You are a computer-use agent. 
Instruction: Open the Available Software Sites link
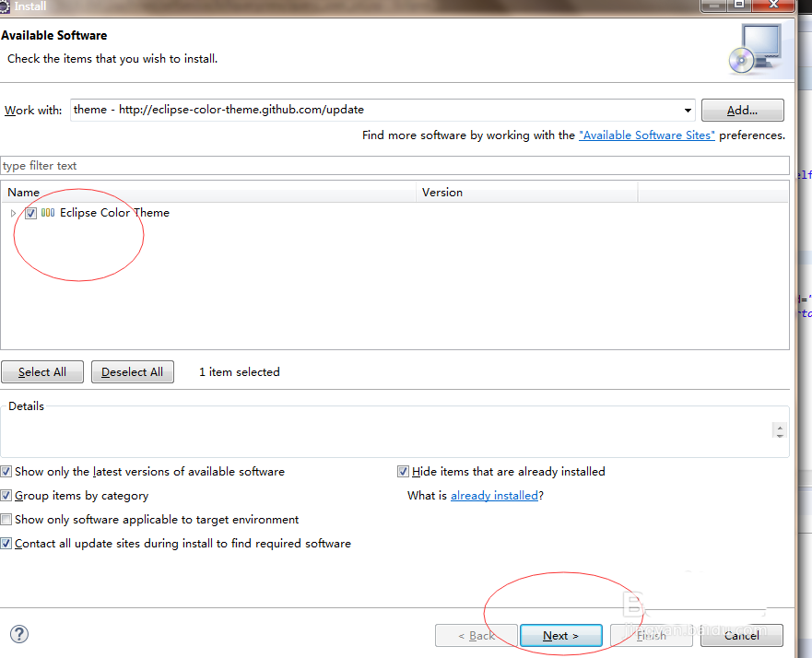647,135
